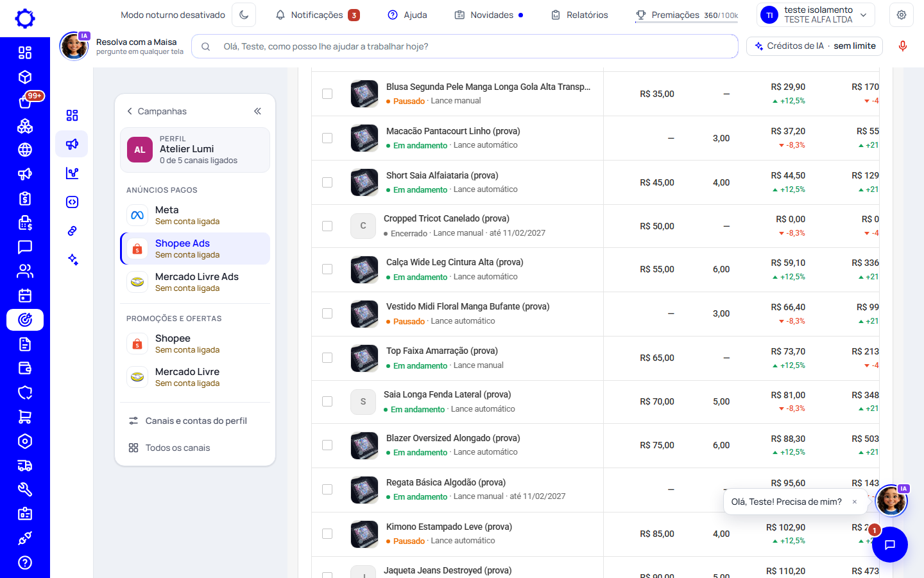Image resolution: width=924 pixels, height=578 pixels.
Task: Open the megaphone icon in blue sidebar
Action: tap(25, 174)
